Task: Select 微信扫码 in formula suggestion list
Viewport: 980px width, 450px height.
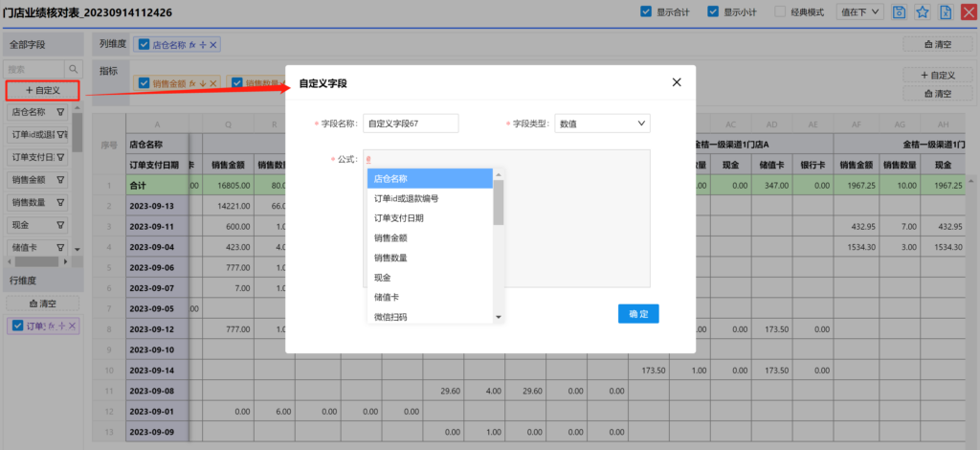Action: click(x=430, y=316)
